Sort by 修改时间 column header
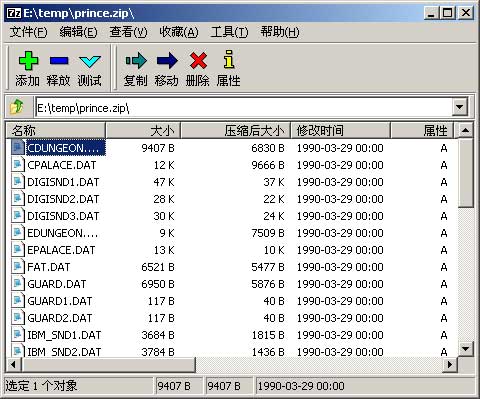The width and height of the screenshot is (480, 399). click(x=341, y=130)
